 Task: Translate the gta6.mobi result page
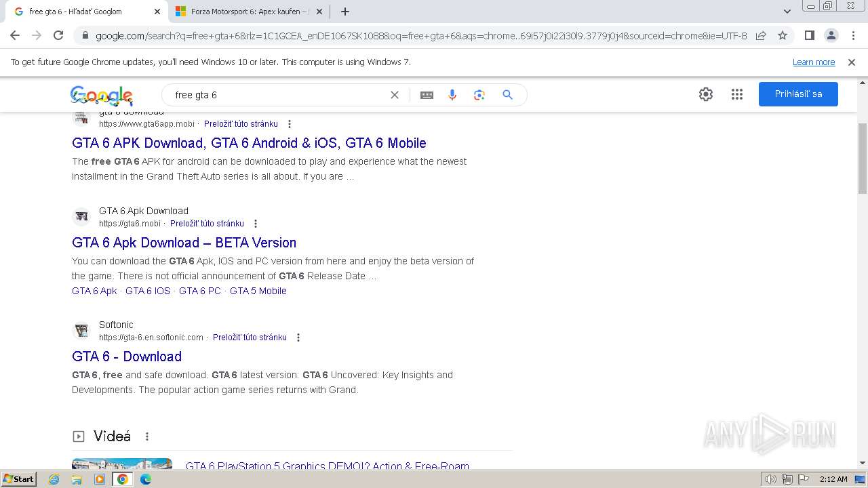tap(207, 224)
